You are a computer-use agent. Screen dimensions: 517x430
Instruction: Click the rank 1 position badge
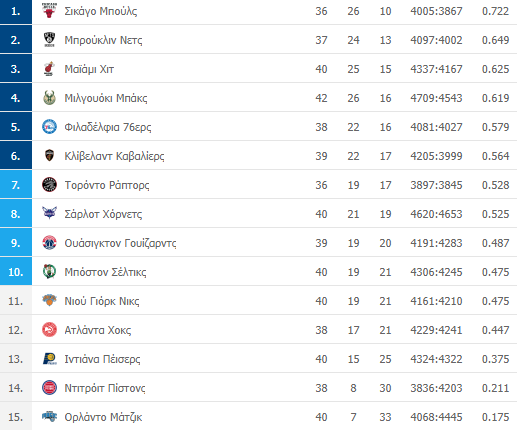(16, 12)
